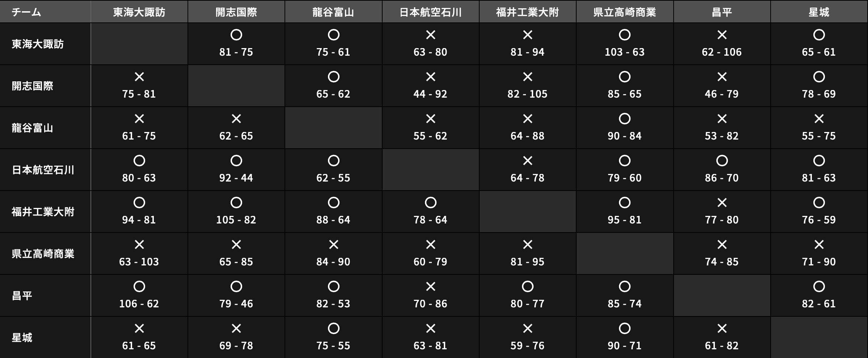Click the cross mark above score 63 - 80

430,35
